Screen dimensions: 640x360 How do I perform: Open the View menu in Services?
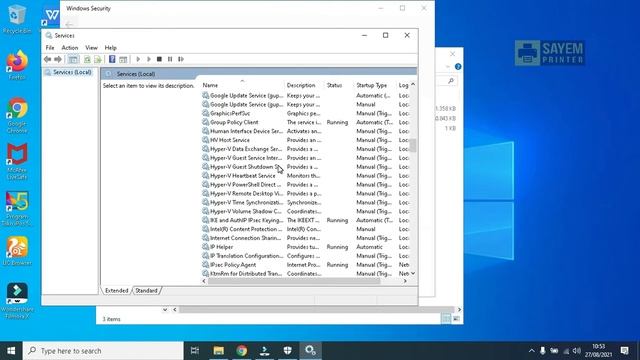[x=91, y=48]
